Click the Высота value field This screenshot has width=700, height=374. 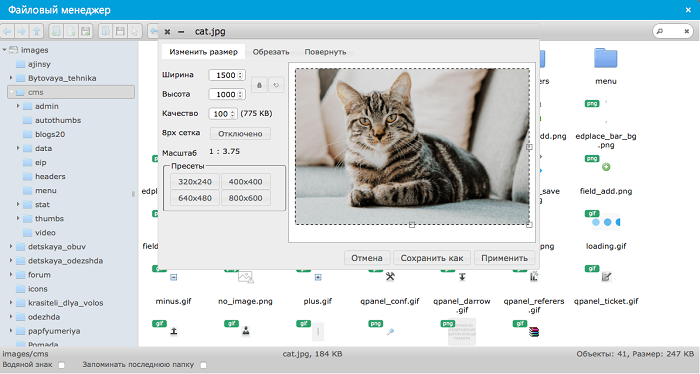coord(227,95)
